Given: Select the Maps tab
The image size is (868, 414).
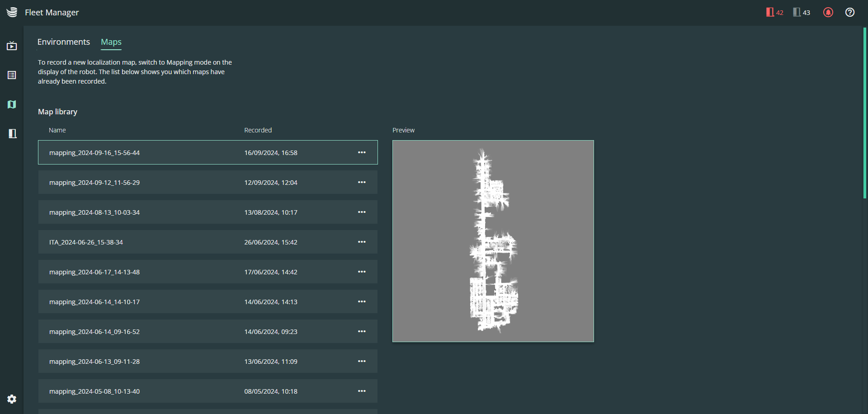Looking at the screenshot, I should 111,42.
